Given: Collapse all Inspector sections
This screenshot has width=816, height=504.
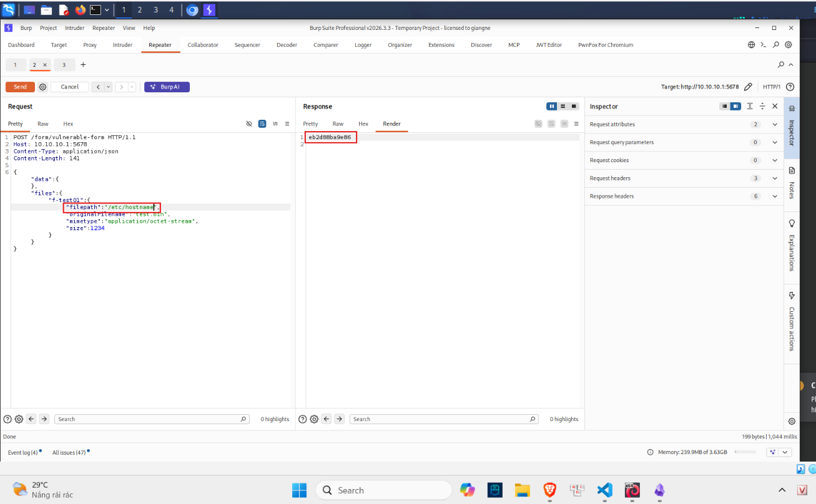Looking at the screenshot, I should pyautogui.click(x=762, y=106).
